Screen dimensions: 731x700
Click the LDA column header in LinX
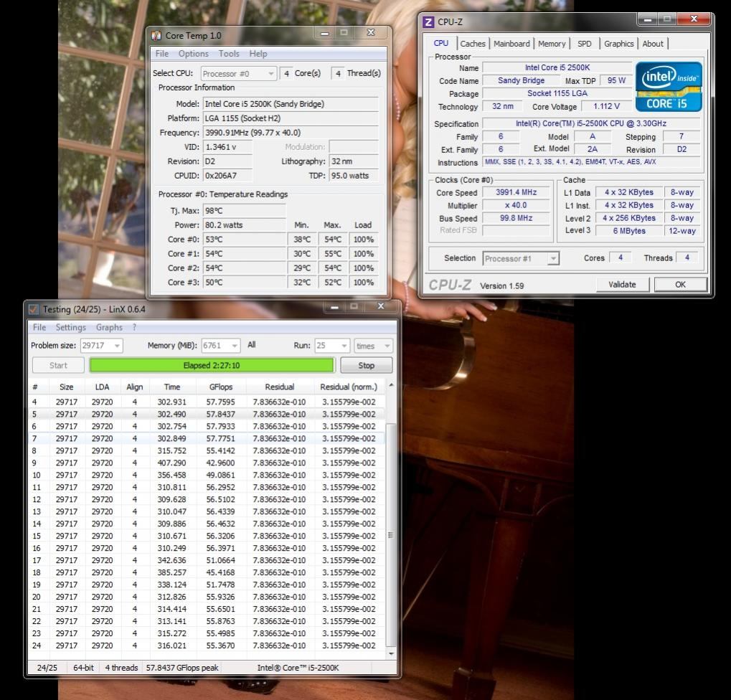coord(102,387)
